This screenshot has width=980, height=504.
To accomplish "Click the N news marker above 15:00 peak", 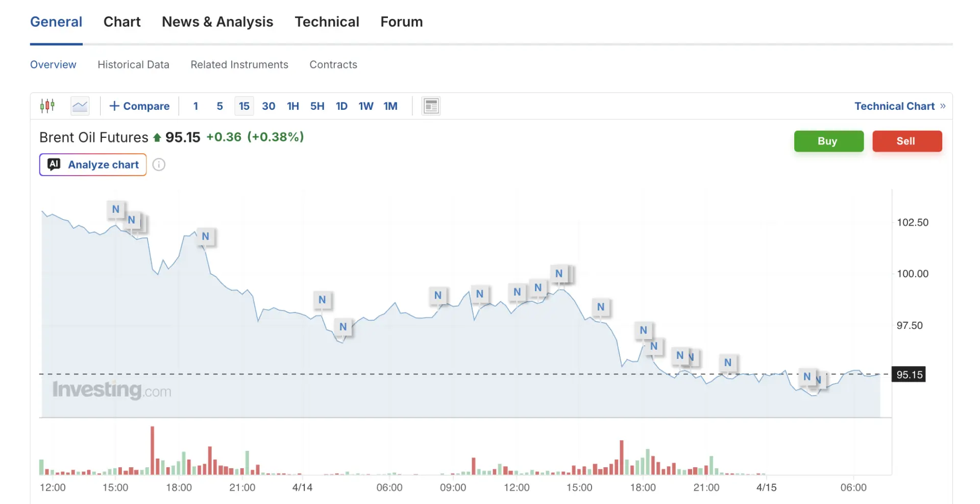I will [x=559, y=273].
